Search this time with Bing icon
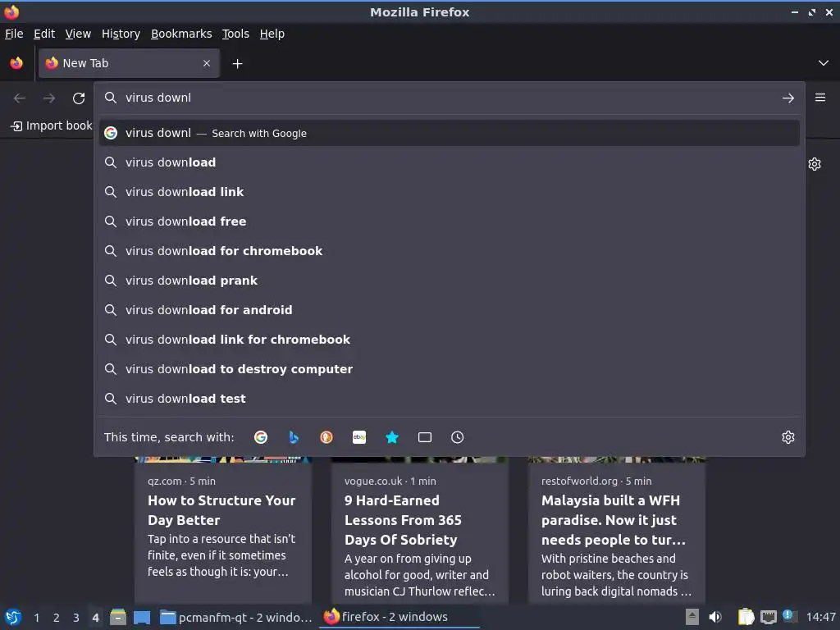 point(294,437)
